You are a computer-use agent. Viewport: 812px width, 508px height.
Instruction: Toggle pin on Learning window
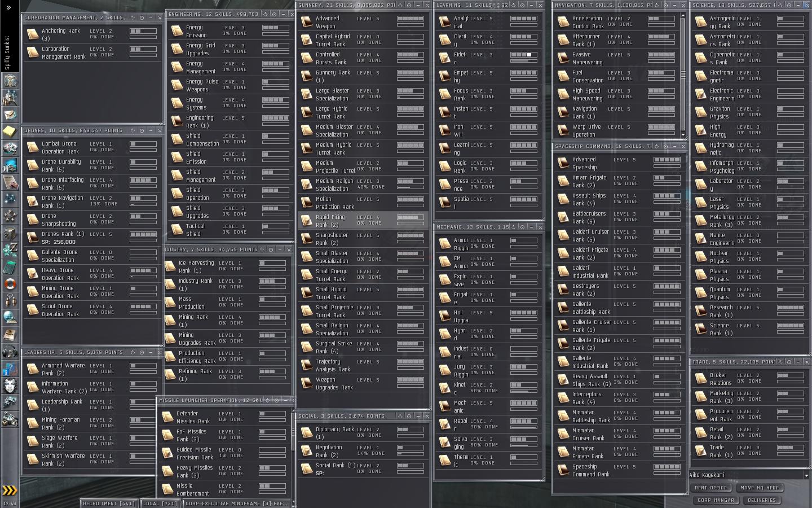[523, 5]
